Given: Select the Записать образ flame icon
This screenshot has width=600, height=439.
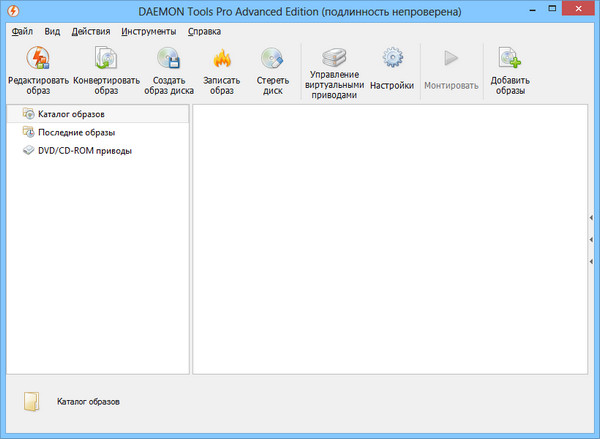Looking at the screenshot, I should [221, 62].
